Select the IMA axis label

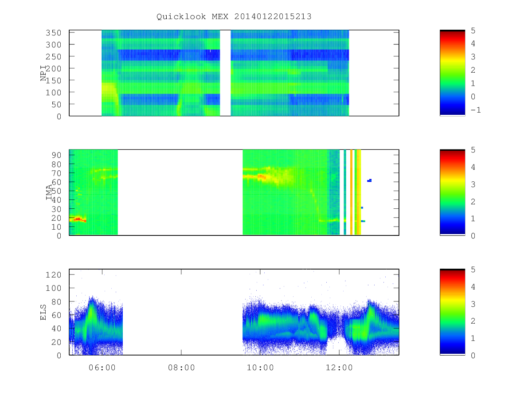point(49,193)
